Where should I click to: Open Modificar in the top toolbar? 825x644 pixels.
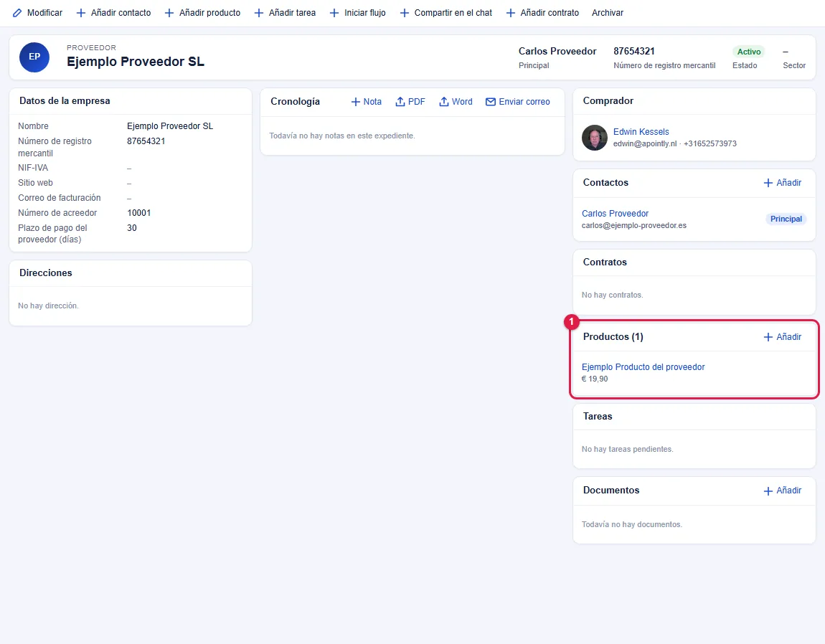coord(37,13)
